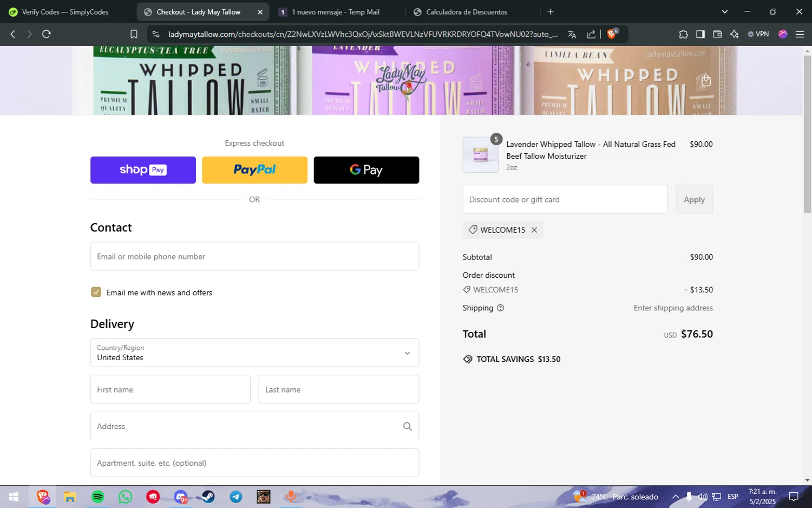Open the shopping cart bag icon
This screenshot has width=812, height=508.
coord(706,81)
